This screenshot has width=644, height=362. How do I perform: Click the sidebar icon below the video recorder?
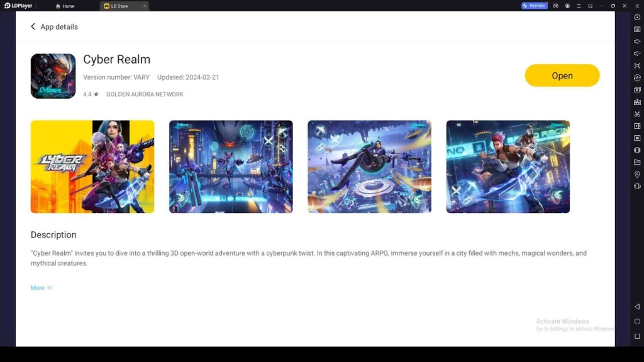pos(637,138)
